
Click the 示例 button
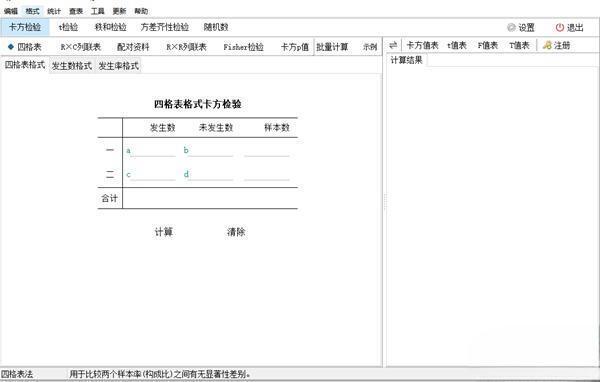(370, 47)
